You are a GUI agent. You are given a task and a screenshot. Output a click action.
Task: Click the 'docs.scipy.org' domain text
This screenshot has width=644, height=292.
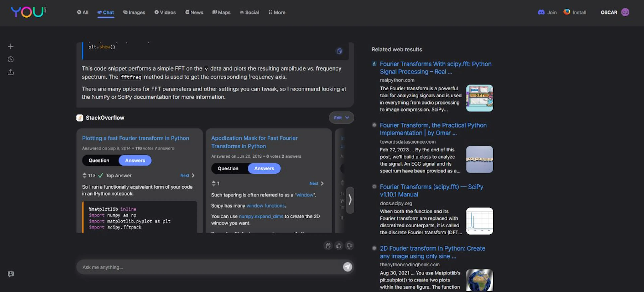click(x=396, y=203)
